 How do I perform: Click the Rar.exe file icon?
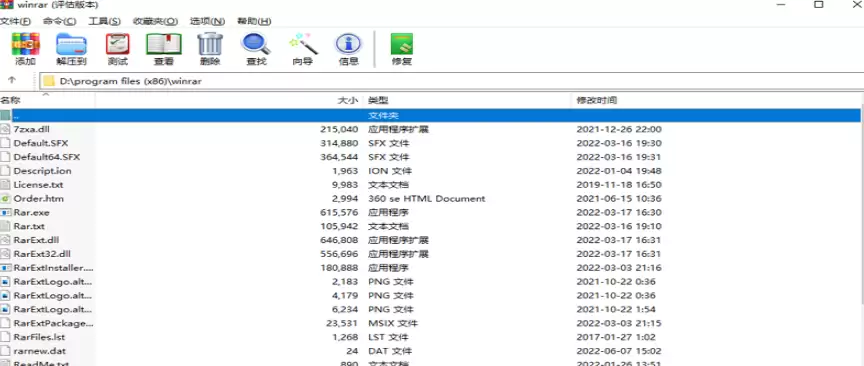(6, 212)
